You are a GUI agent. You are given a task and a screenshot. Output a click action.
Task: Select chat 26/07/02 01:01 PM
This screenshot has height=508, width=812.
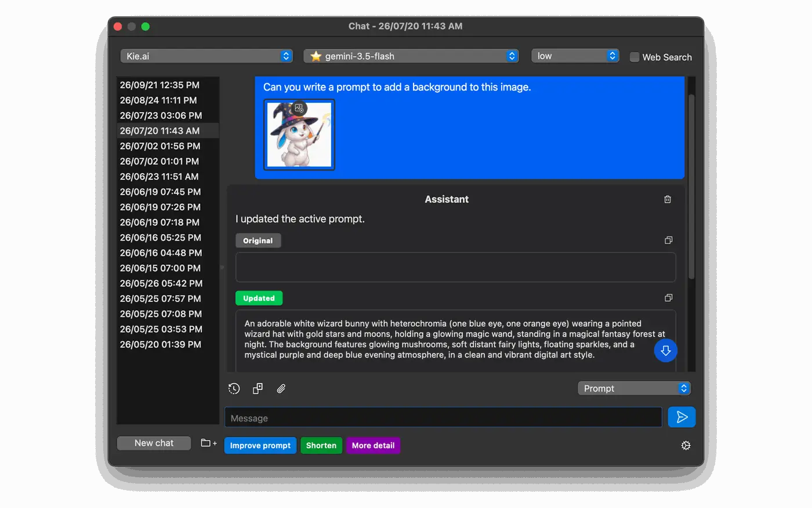click(168, 161)
